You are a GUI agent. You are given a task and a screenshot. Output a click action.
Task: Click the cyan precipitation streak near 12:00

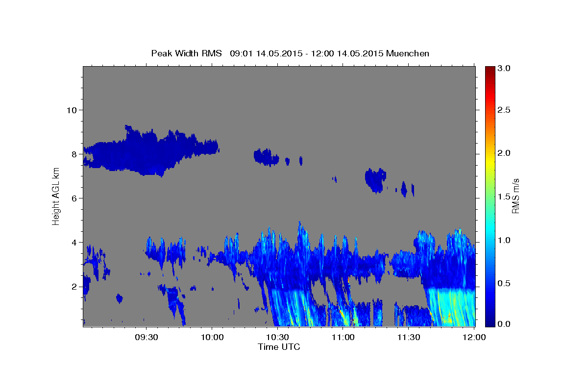(x=451, y=308)
